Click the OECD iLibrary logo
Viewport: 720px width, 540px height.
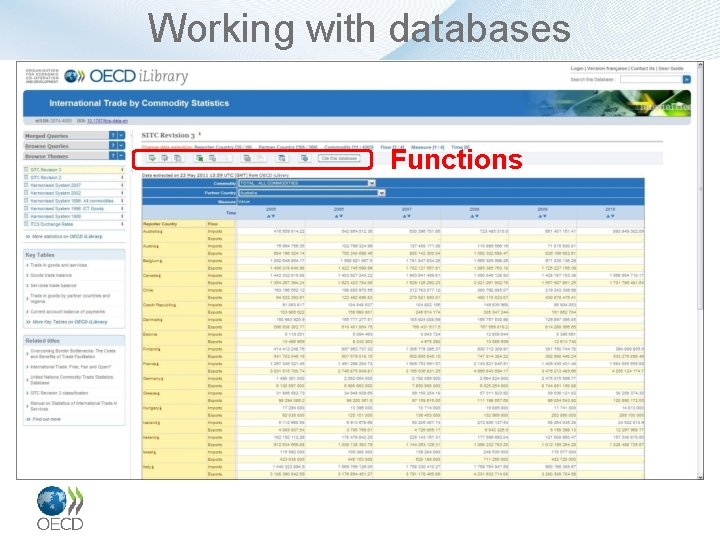126,76
